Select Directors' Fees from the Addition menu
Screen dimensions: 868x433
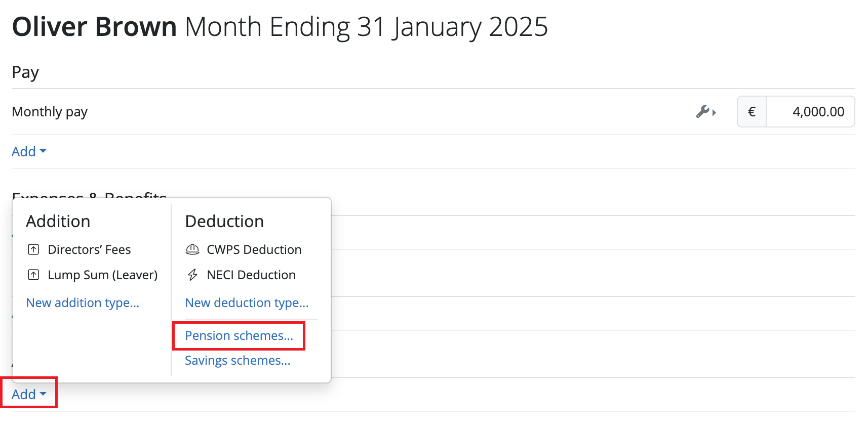pyautogui.click(x=89, y=249)
